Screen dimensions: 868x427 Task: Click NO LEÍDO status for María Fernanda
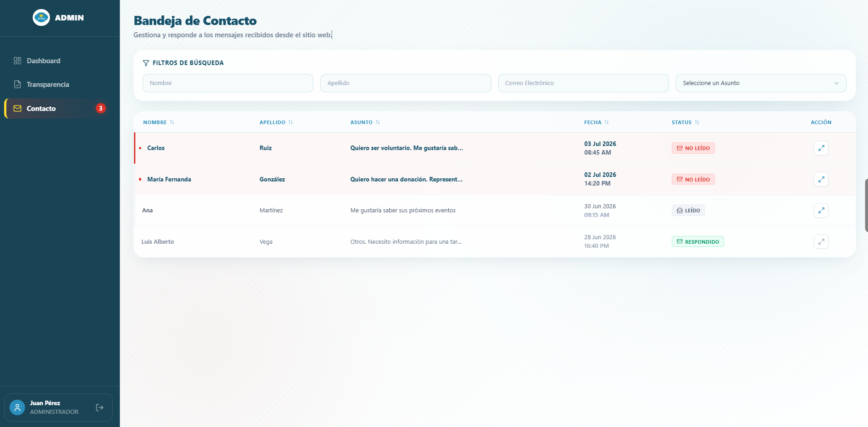[693, 179]
